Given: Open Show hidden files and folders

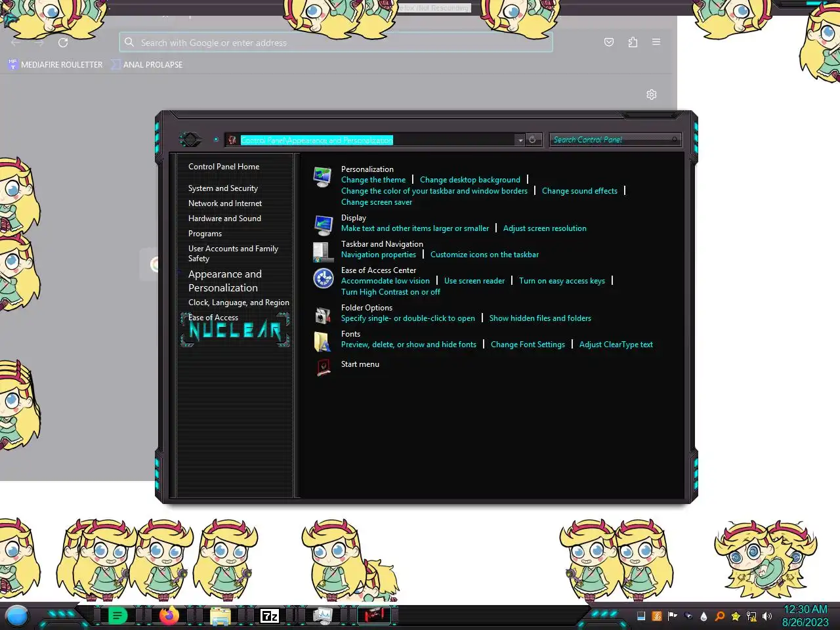Looking at the screenshot, I should (x=540, y=318).
